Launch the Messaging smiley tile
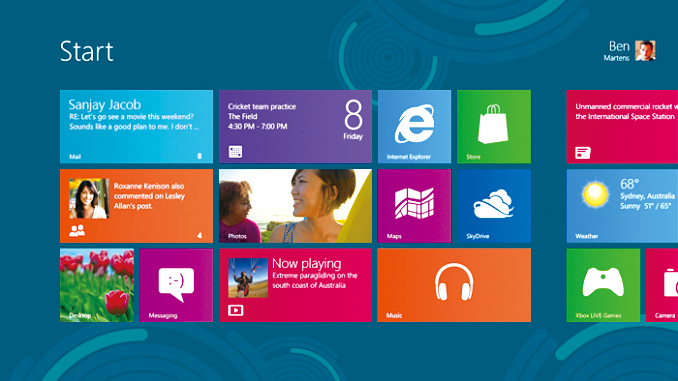Screen dimensions: 678x381 coord(176,285)
